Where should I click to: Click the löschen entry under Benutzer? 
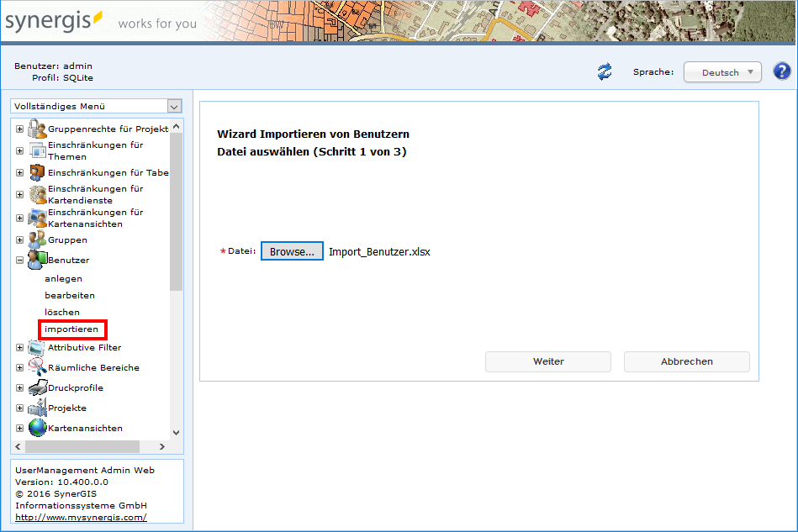click(66, 312)
